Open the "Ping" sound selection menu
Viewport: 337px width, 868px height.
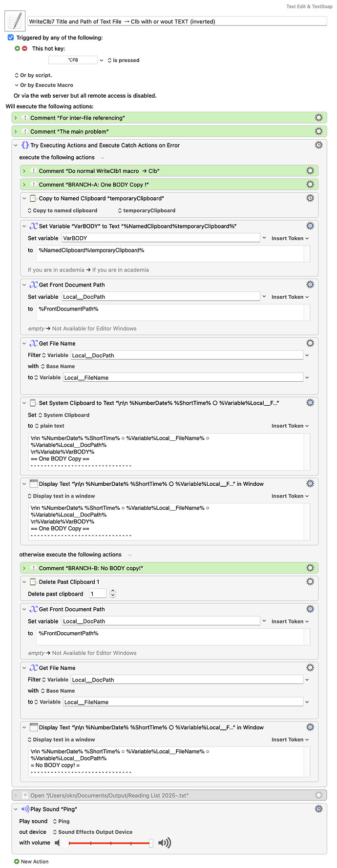[x=62, y=821]
